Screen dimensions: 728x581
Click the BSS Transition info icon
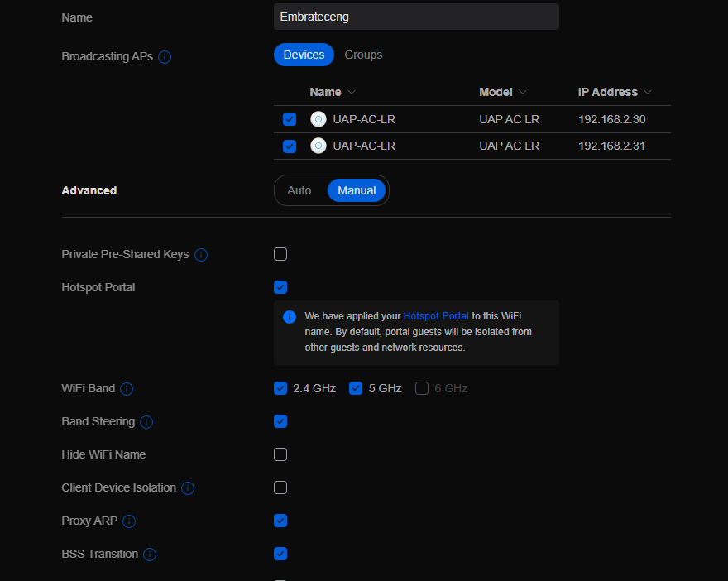[x=150, y=555]
